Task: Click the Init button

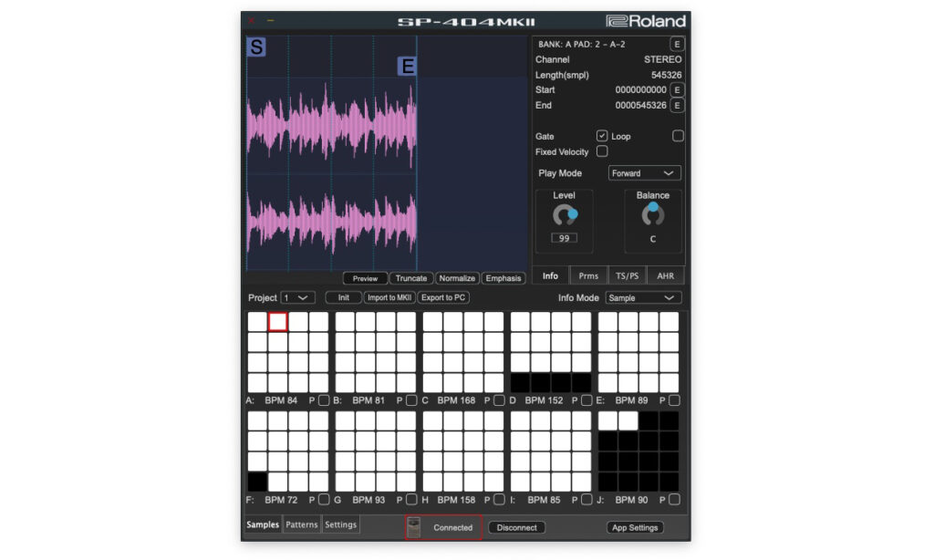Action: (x=344, y=298)
